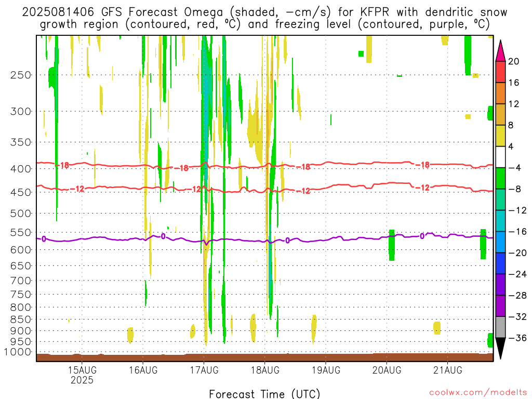The image size is (532, 399).
Task: Select the 19AUG date label on time axis
Action: (x=326, y=370)
